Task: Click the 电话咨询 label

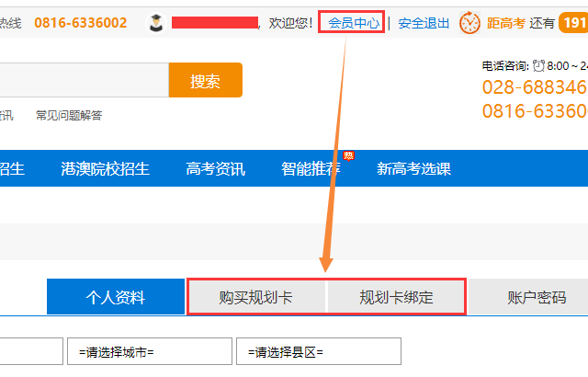Action: coord(505,66)
